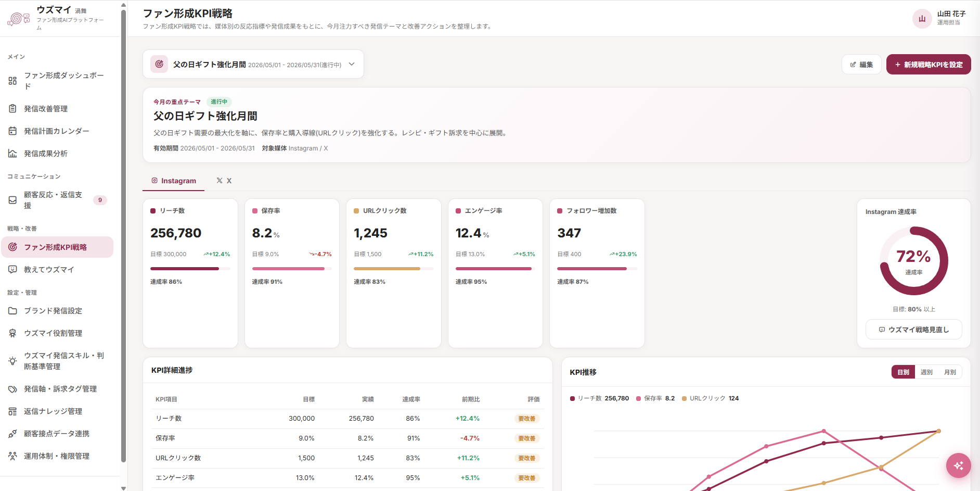Image resolution: width=980 pixels, height=491 pixels.
Task: Click the 教えてウズマイ chat icon
Action: tap(12, 269)
